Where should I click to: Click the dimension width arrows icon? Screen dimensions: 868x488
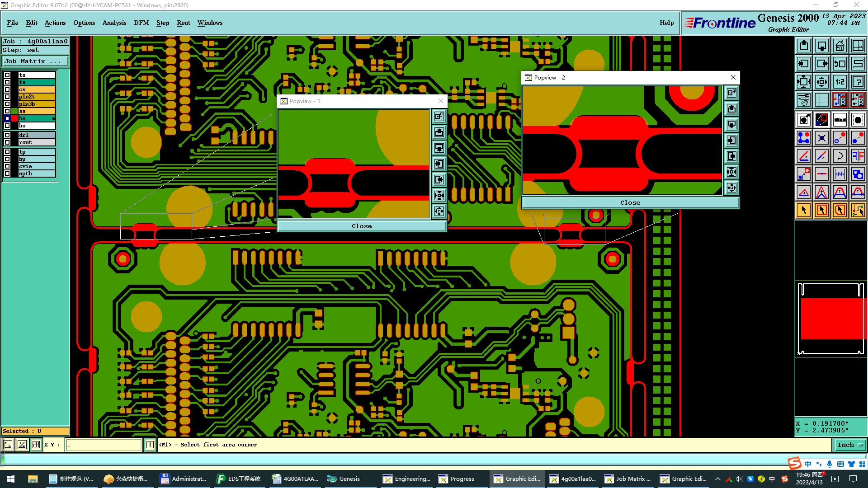click(840, 174)
